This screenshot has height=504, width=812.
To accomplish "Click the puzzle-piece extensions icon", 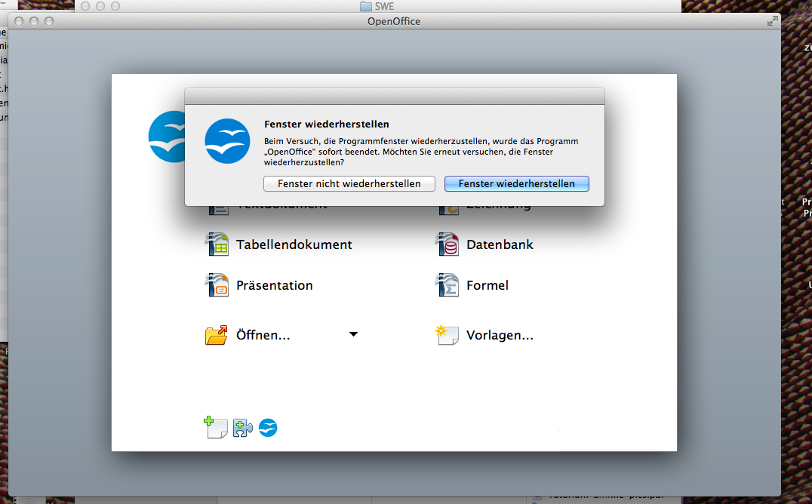I will pos(242,428).
